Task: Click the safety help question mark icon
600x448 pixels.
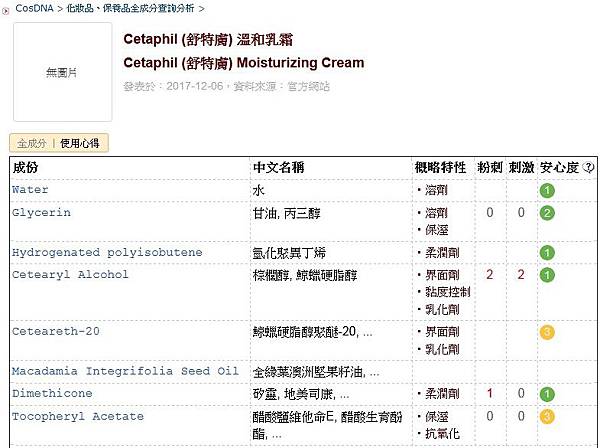Action: click(589, 167)
